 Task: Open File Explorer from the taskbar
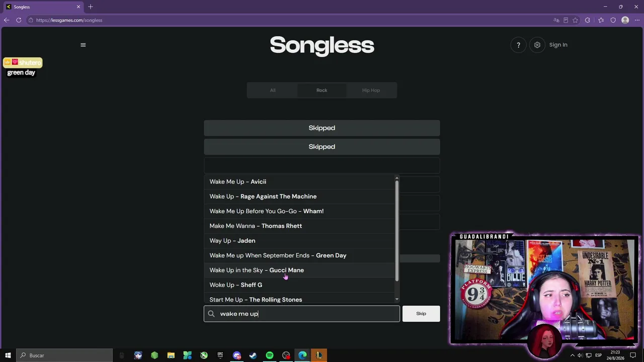(171, 355)
